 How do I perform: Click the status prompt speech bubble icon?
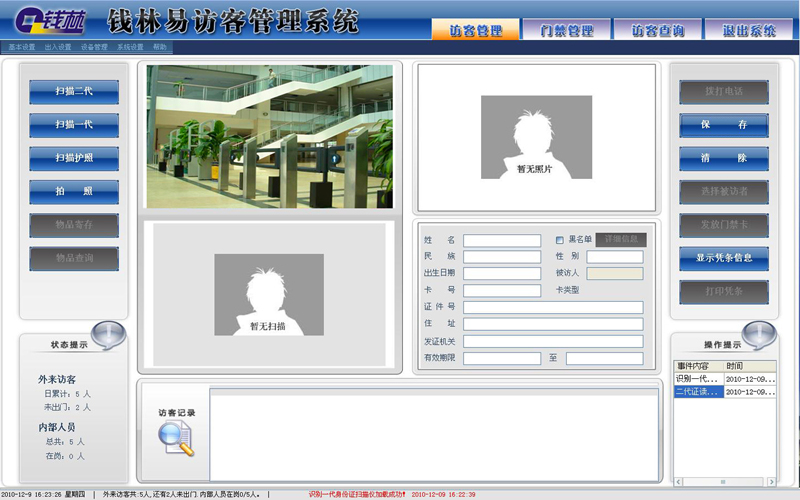pyautogui.click(x=109, y=334)
